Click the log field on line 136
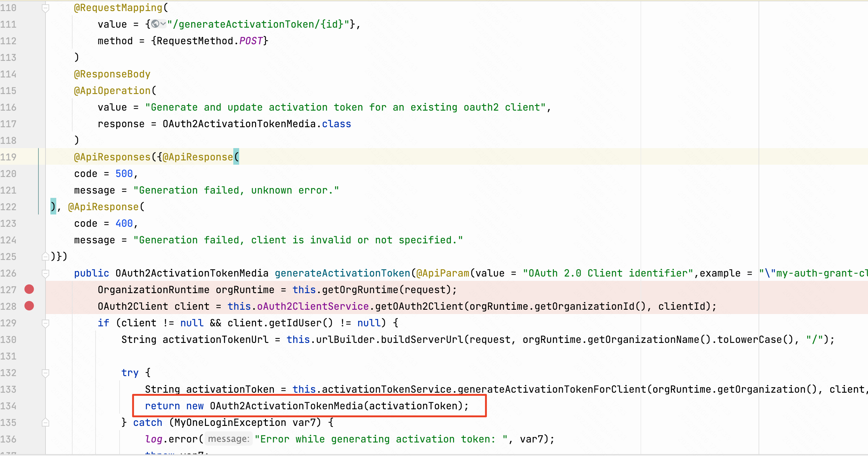 (154, 439)
